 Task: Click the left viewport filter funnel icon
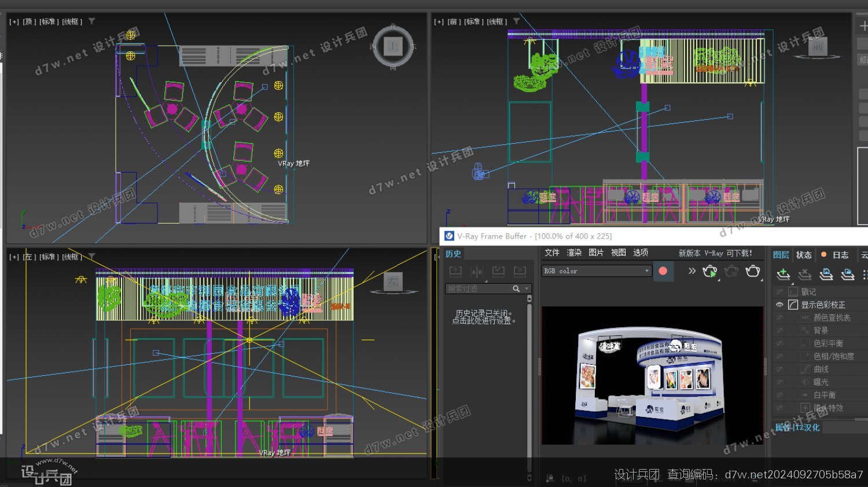point(91,257)
